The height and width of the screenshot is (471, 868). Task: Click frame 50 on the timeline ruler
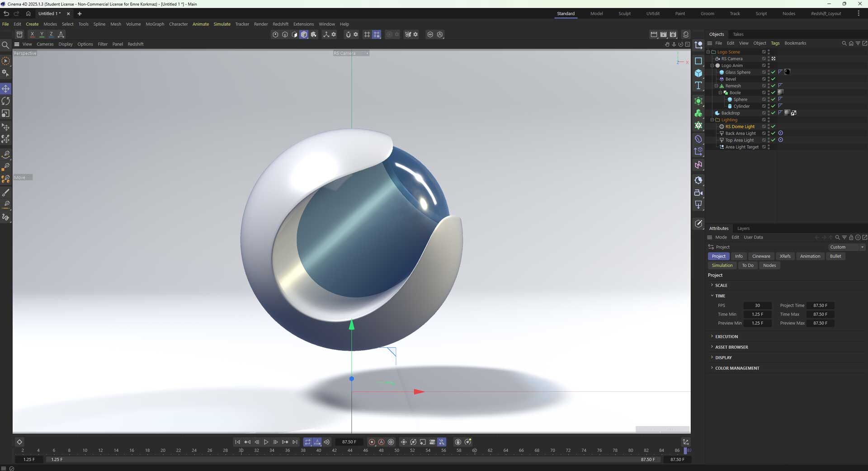pos(396,451)
